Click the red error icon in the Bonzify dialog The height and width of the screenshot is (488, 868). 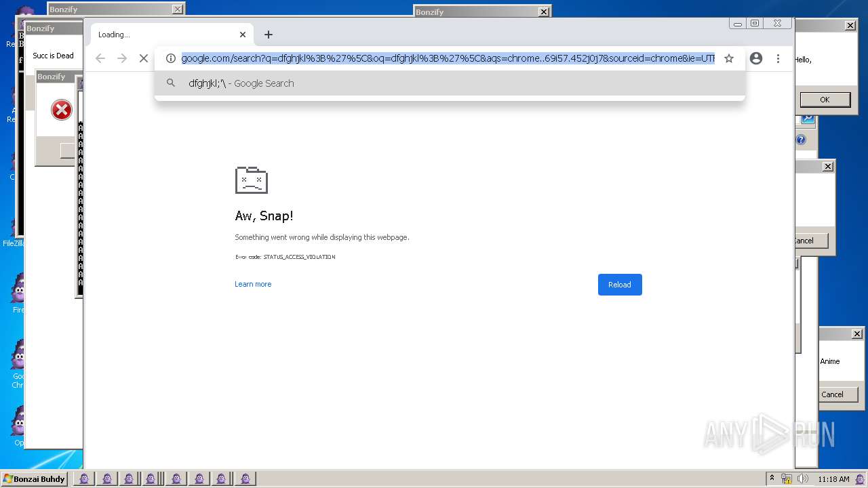click(x=62, y=110)
